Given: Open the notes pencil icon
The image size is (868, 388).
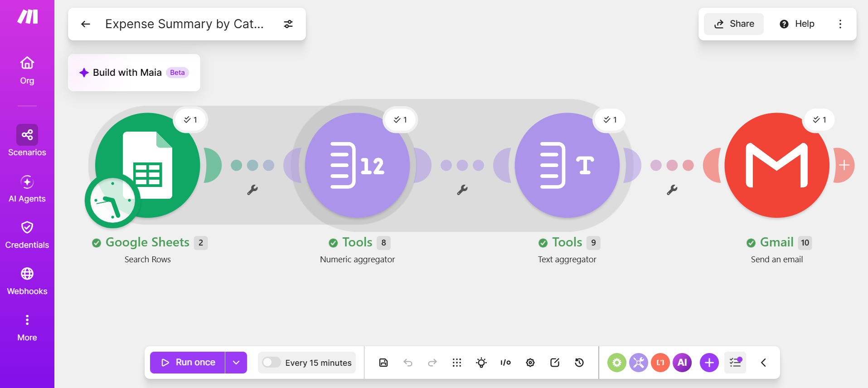Looking at the screenshot, I should pyautogui.click(x=555, y=363).
